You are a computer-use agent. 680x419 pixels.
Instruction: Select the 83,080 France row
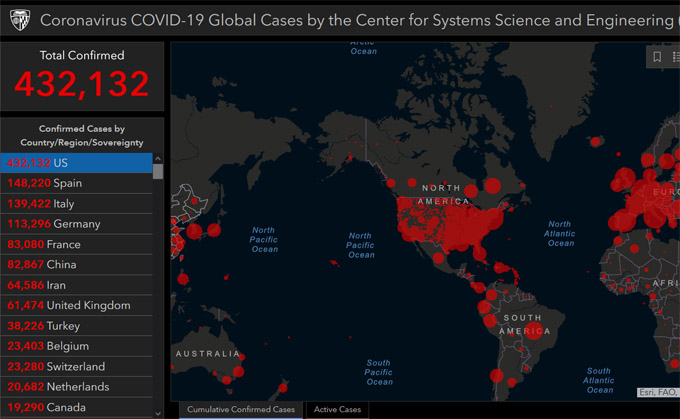(x=76, y=244)
